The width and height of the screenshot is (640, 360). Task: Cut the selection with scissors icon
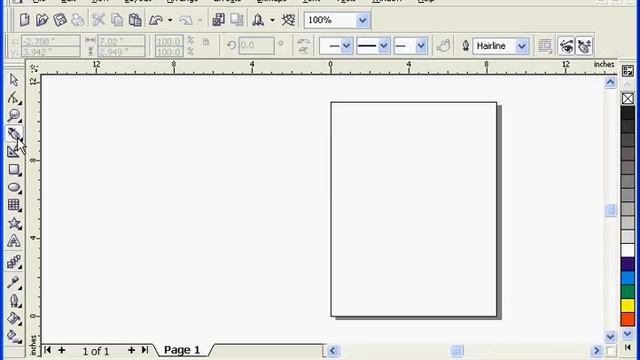[98, 20]
